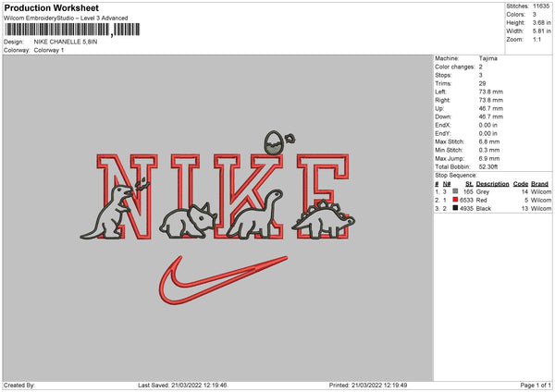555x392 pixels.
Task: Click the Page 1 of 1 indicator
Action: [536, 386]
